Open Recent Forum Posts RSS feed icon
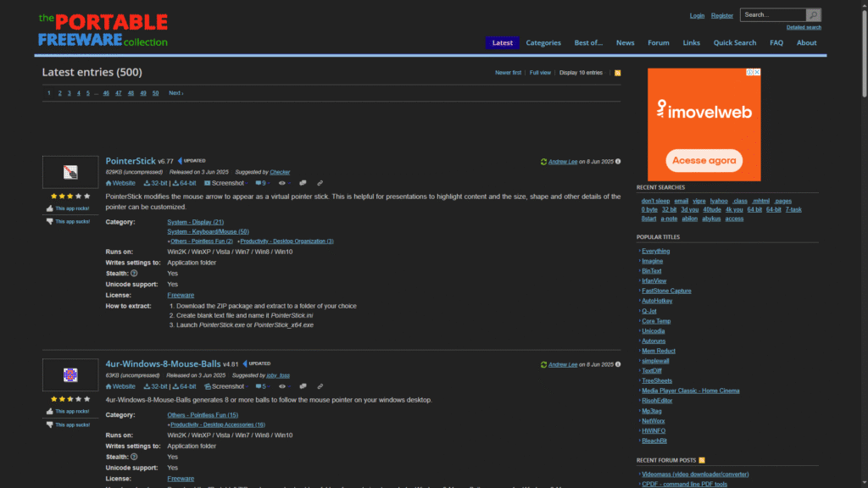This screenshot has width=868, height=488. [702, 460]
